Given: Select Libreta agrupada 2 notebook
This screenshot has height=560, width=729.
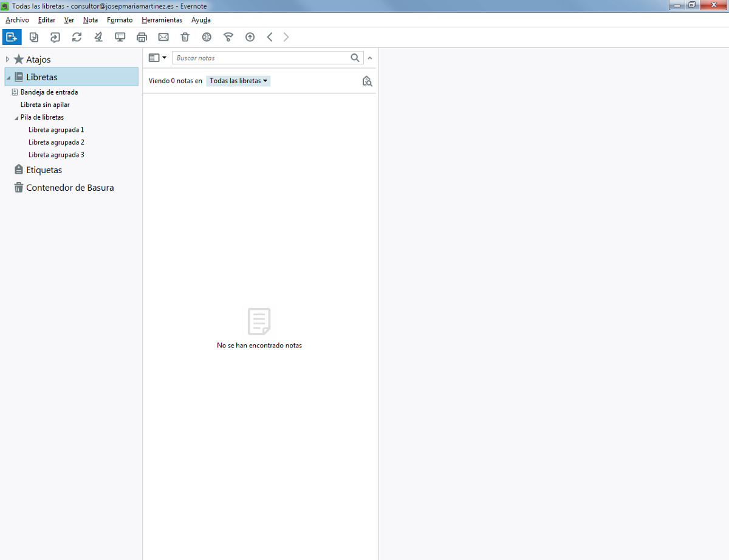Looking at the screenshot, I should pos(56,142).
